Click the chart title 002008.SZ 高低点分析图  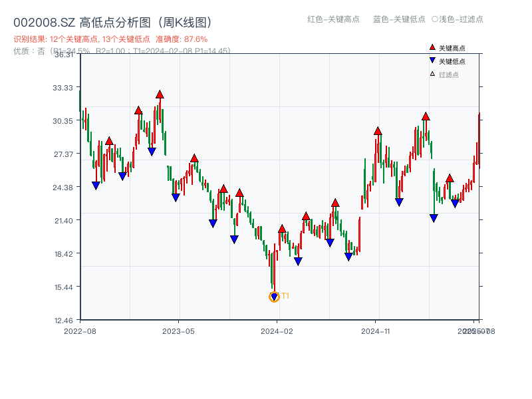[x=112, y=23]
